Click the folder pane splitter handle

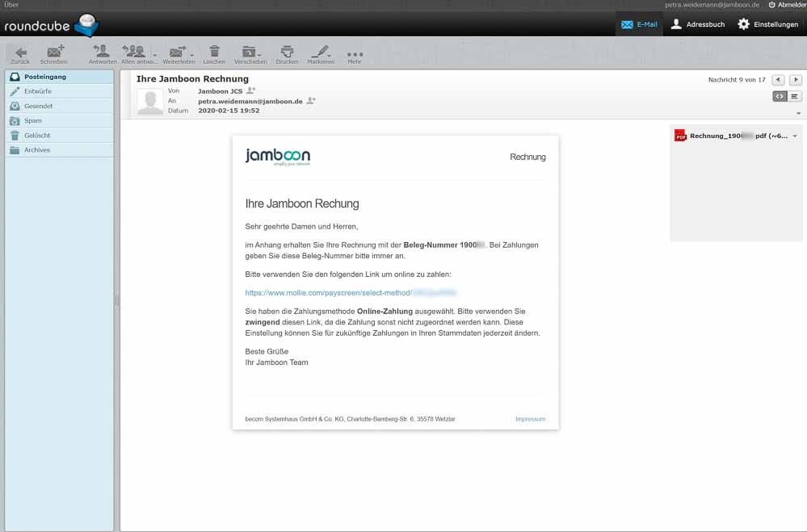pos(117,300)
